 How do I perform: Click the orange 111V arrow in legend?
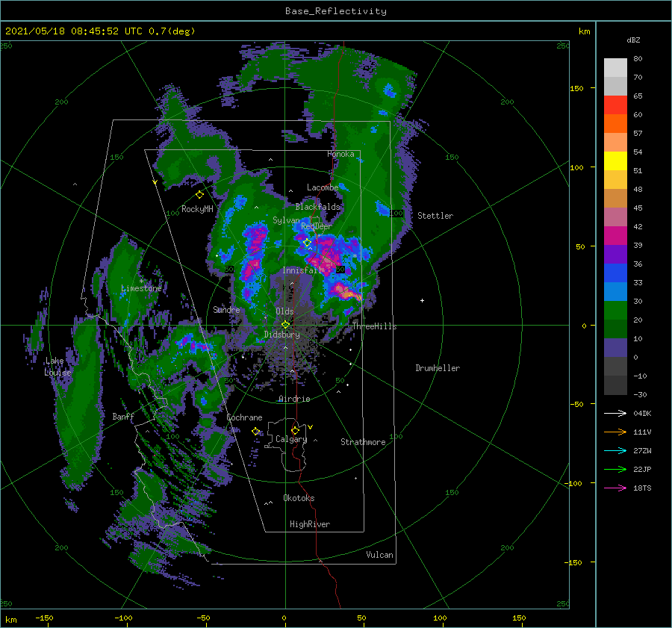(x=615, y=432)
